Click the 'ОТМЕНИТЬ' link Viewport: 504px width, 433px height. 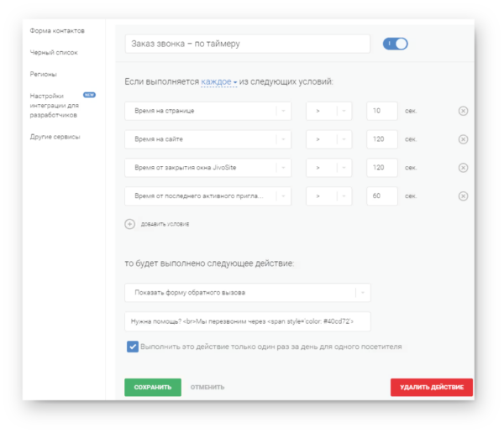[x=207, y=388]
